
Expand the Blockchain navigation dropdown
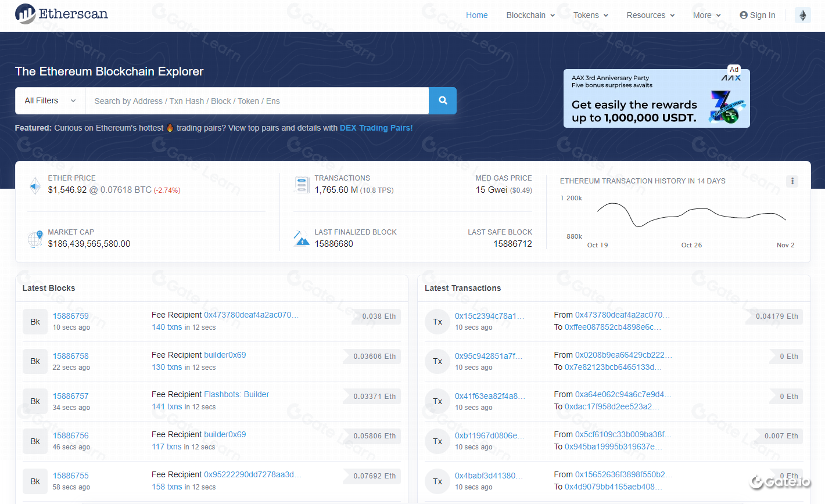pos(529,15)
